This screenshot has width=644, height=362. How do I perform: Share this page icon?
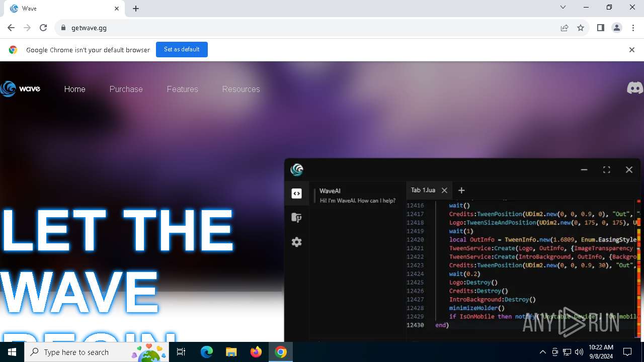coord(565,28)
